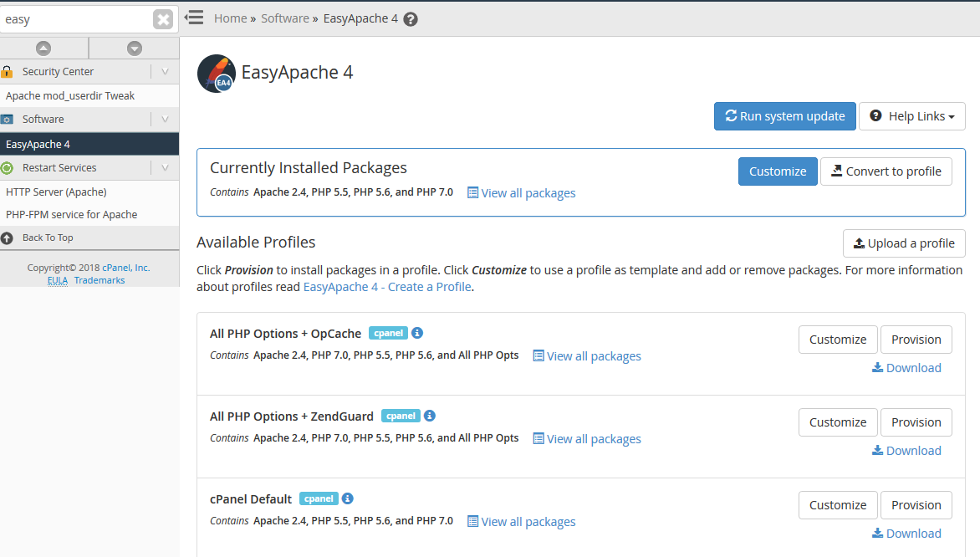Click Back To Top in the sidebar
Image resolution: width=980 pixels, height=557 pixels.
point(48,238)
